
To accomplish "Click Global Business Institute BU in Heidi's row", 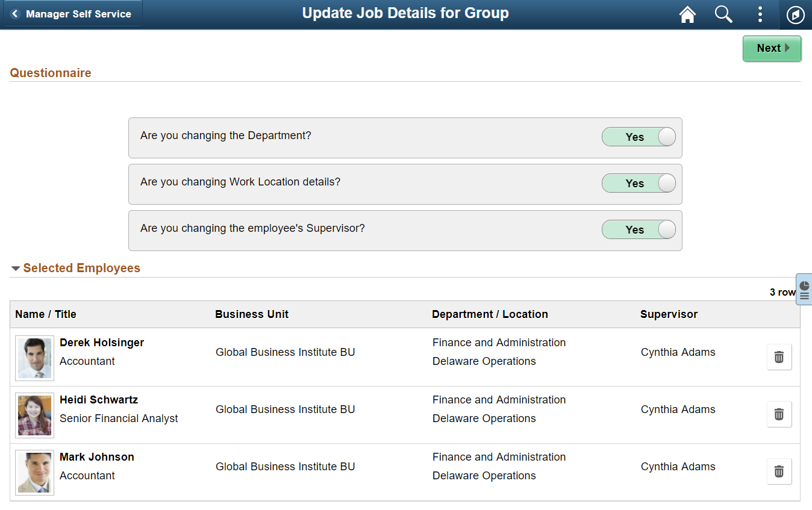I will tap(286, 409).
